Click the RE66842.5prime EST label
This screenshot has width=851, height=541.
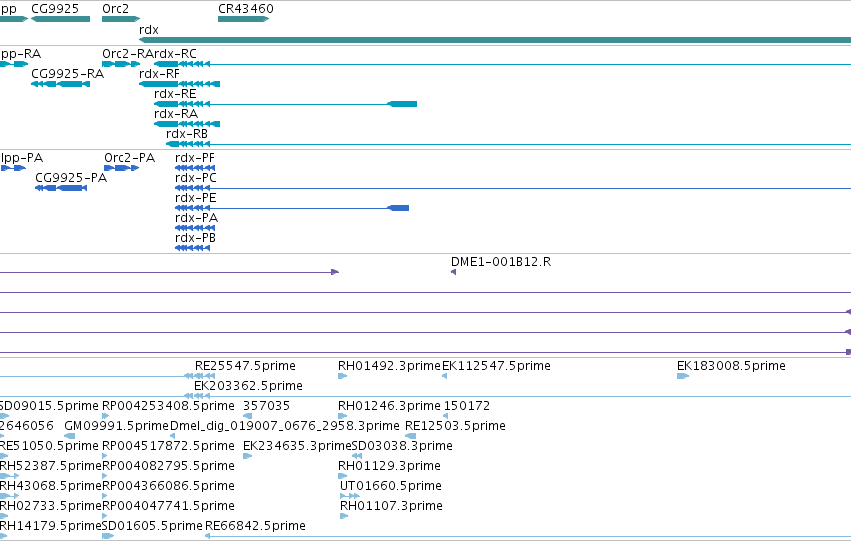pos(255,526)
